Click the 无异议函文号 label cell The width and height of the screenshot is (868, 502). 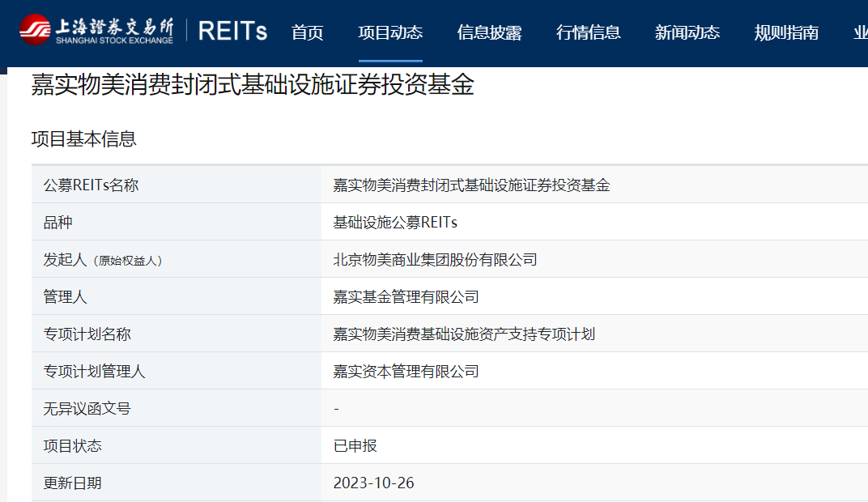tap(176, 408)
